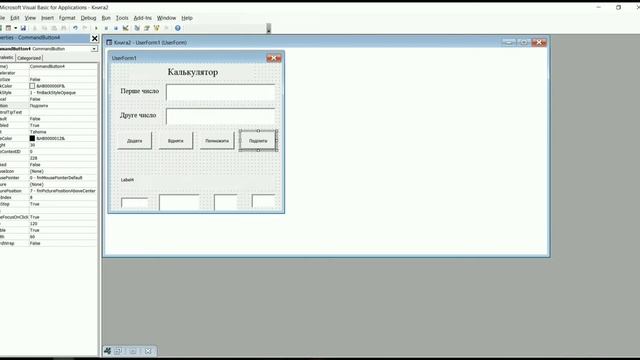
Task: Restore down the main VBA editor window
Action: pos(618,7)
